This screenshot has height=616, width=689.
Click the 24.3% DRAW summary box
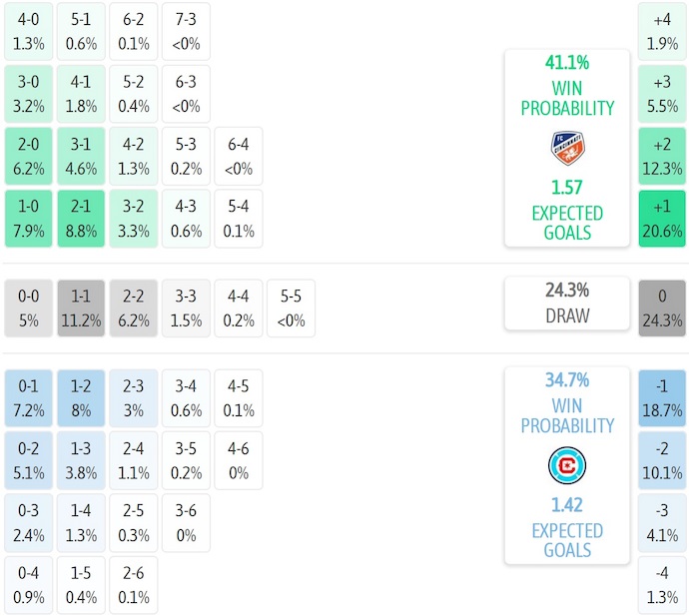point(566,303)
